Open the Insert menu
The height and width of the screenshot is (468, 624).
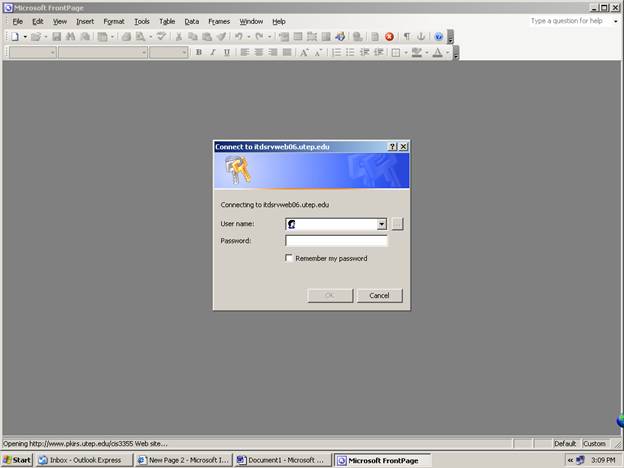click(85, 21)
